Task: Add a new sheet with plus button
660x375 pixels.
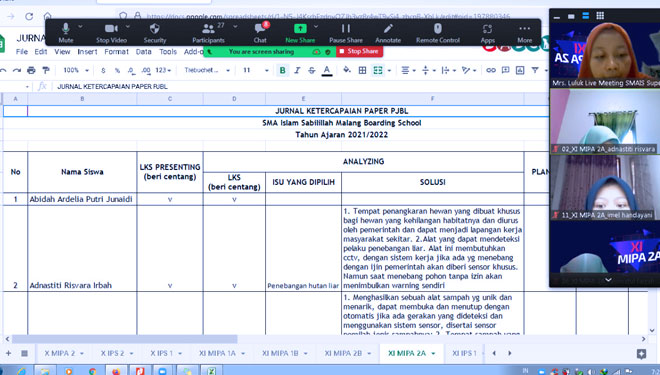Action: click(8, 353)
